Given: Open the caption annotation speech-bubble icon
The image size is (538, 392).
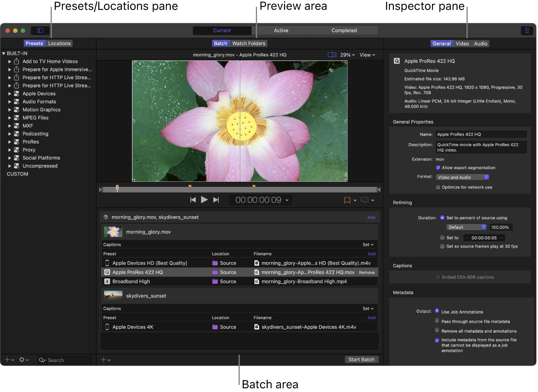Looking at the screenshot, I should (365, 200).
